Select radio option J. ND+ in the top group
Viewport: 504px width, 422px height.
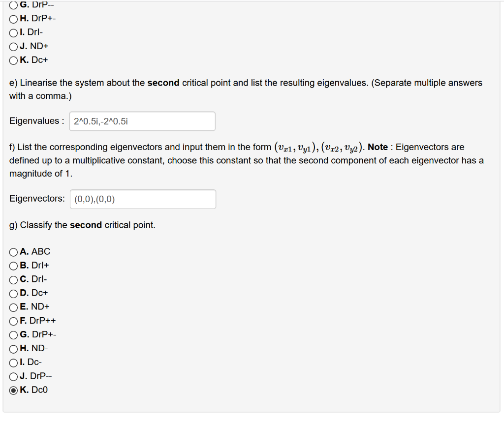[12, 46]
